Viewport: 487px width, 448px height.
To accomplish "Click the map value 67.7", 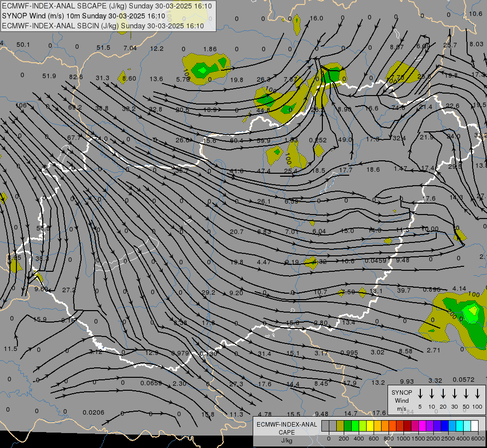I will pyautogui.click(x=74, y=138).
